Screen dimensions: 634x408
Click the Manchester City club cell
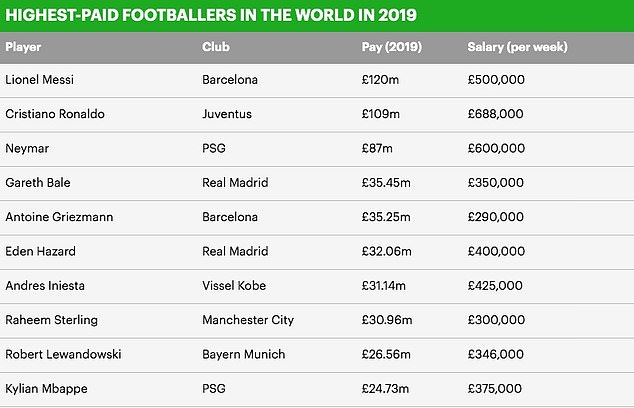pos(248,320)
